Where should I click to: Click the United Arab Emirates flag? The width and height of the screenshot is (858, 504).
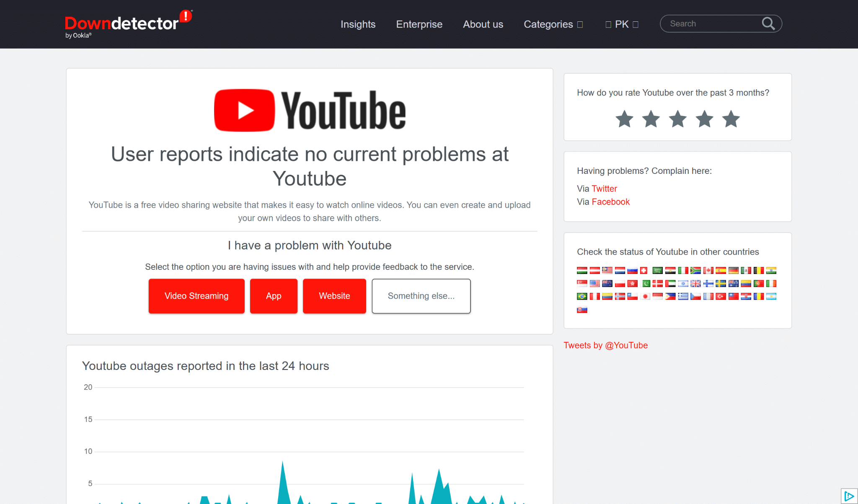pos(670,283)
